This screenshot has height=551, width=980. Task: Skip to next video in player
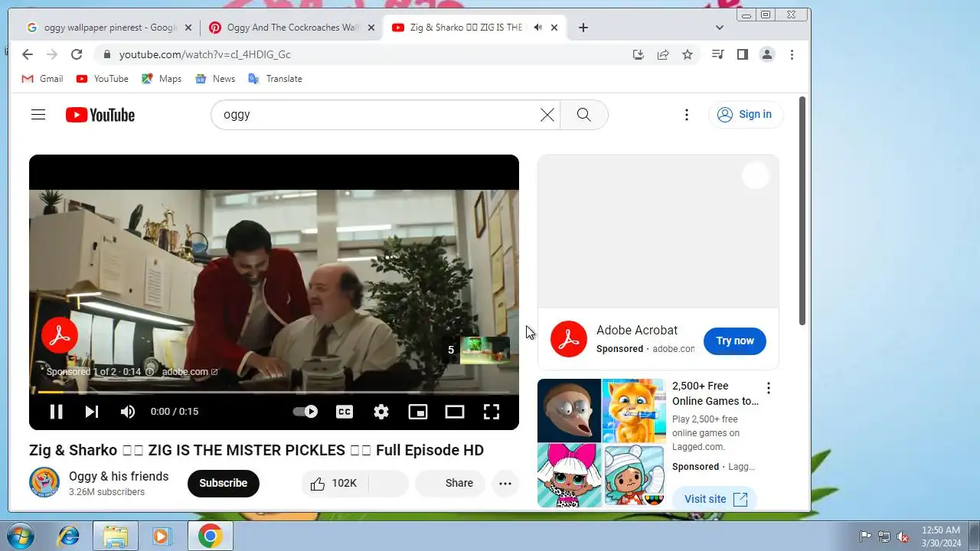[x=92, y=412]
